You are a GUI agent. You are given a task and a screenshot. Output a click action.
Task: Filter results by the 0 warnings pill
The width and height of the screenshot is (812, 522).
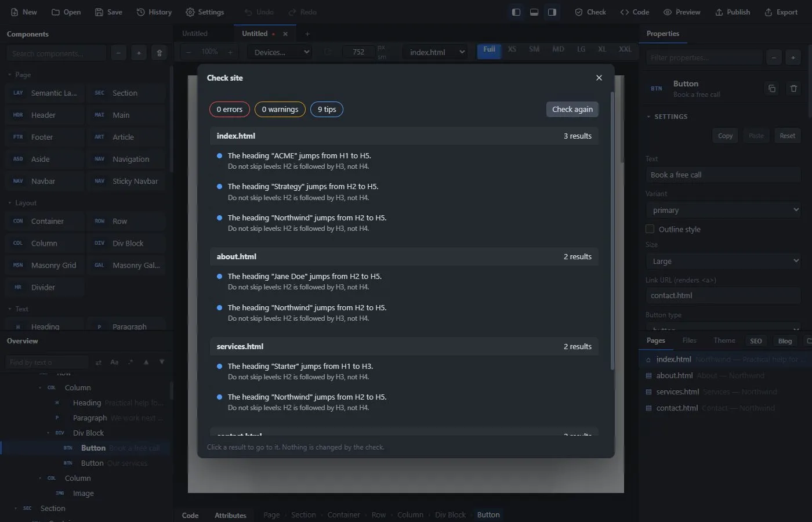280,109
